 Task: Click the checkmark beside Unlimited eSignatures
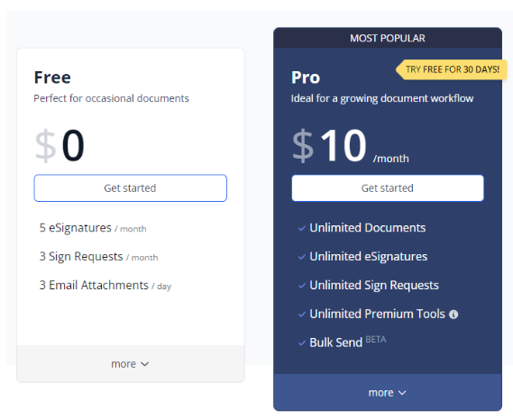[302, 257]
